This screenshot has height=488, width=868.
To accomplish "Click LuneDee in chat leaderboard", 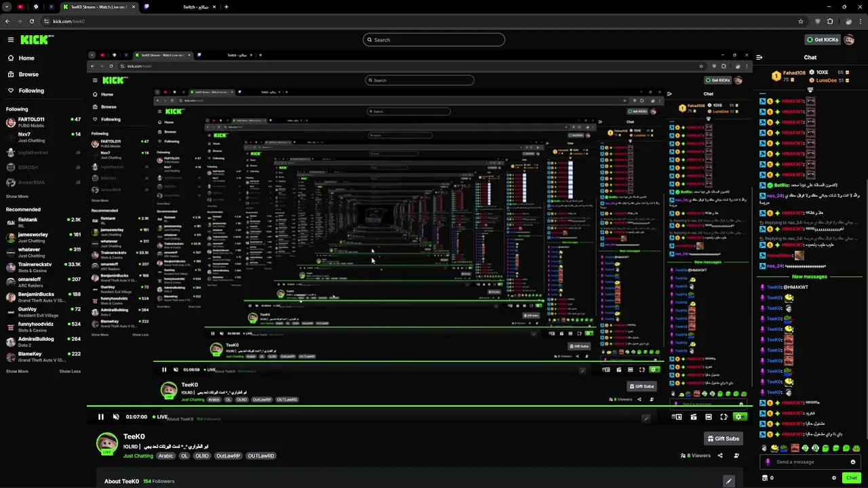I will click(826, 81).
